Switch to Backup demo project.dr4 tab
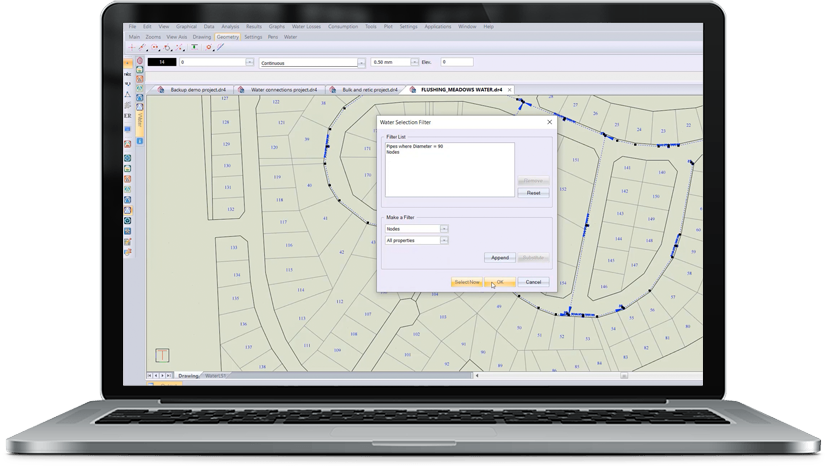This screenshot has width=826, height=466. coord(195,89)
